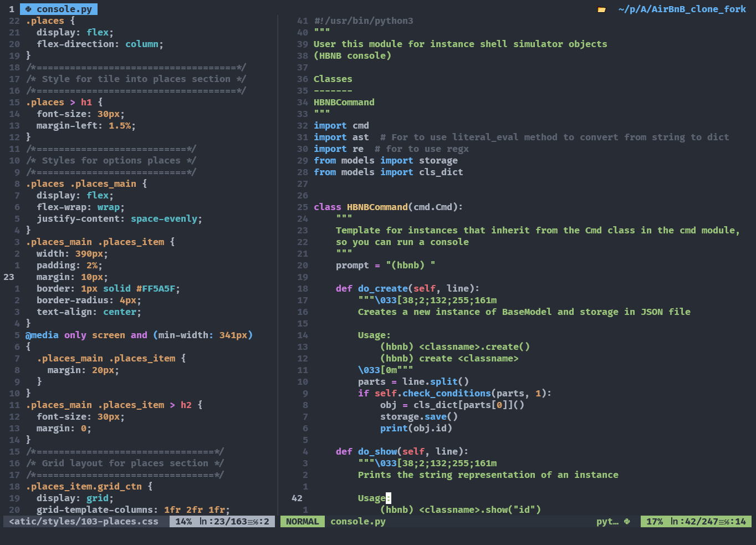The image size is (756, 545).
Task: Click the '.places > h1 {' selector line
Action: click(64, 103)
